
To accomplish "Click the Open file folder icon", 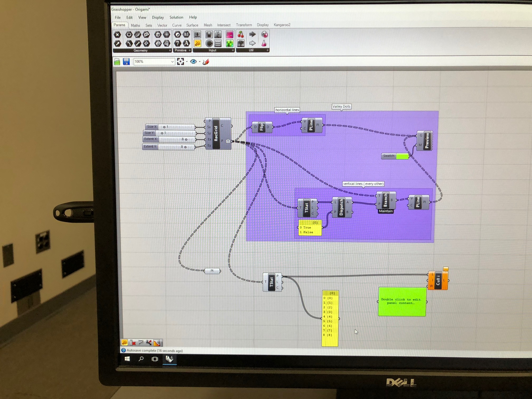I will pyautogui.click(x=117, y=62).
